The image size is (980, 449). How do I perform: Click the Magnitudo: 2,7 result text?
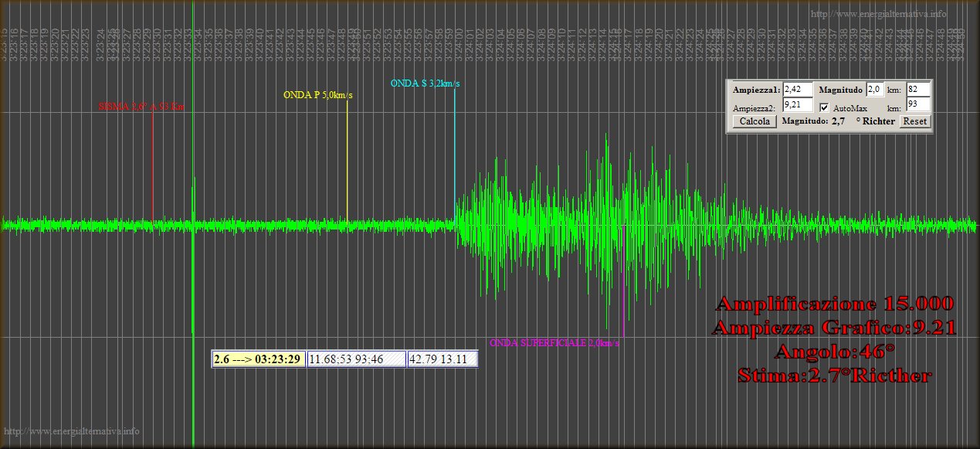(x=813, y=121)
